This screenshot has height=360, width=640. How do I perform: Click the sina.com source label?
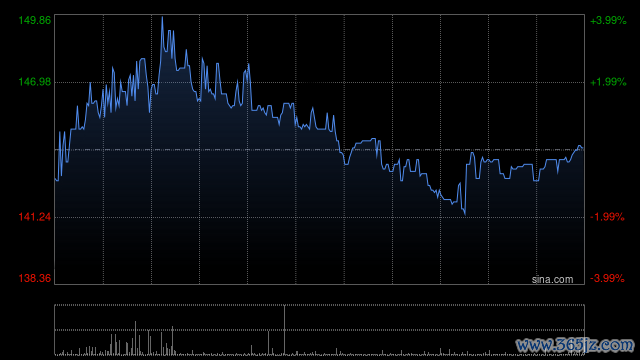coord(552,280)
